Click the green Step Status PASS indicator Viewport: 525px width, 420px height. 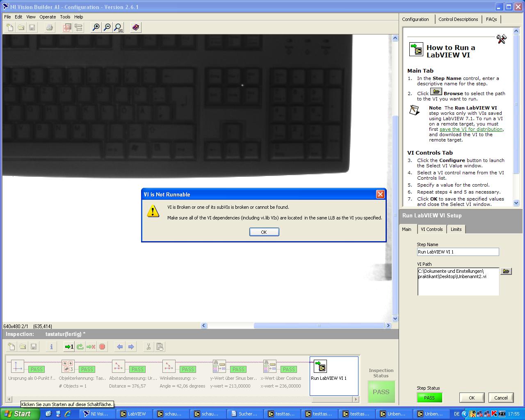point(429,398)
